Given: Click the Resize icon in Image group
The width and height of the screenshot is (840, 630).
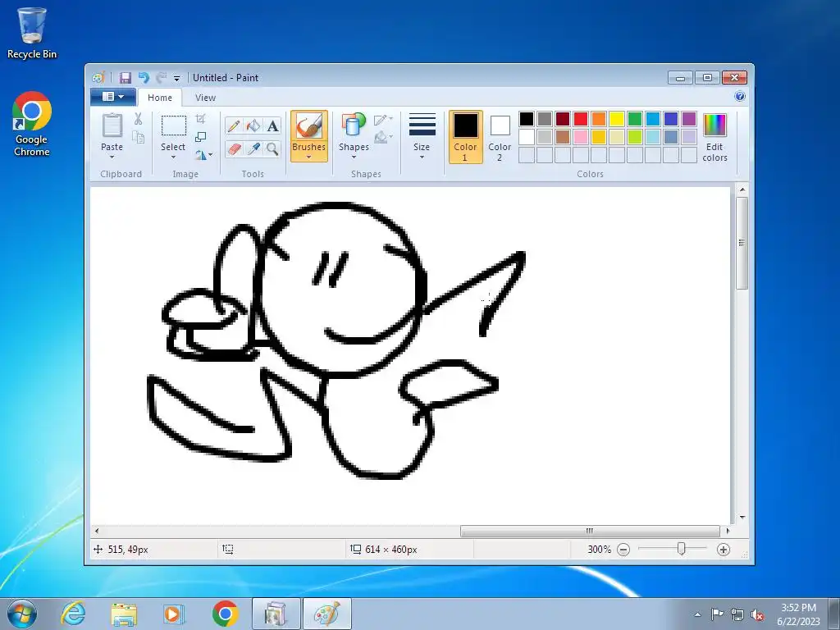Looking at the screenshot, I should [x=200, y=137].
